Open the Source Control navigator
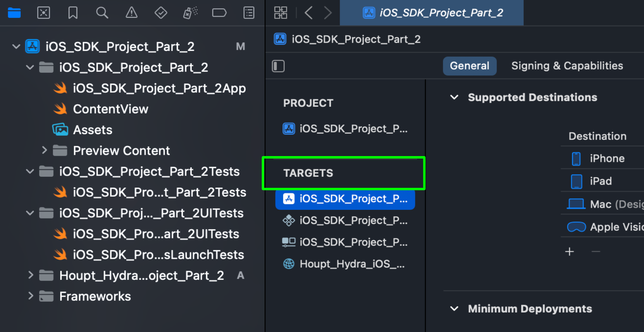This screenshot has height=332, width=644. 43,13
